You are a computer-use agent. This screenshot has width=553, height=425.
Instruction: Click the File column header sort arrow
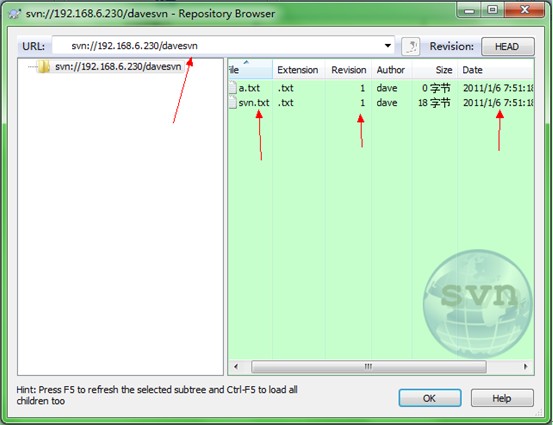[246, 62]
